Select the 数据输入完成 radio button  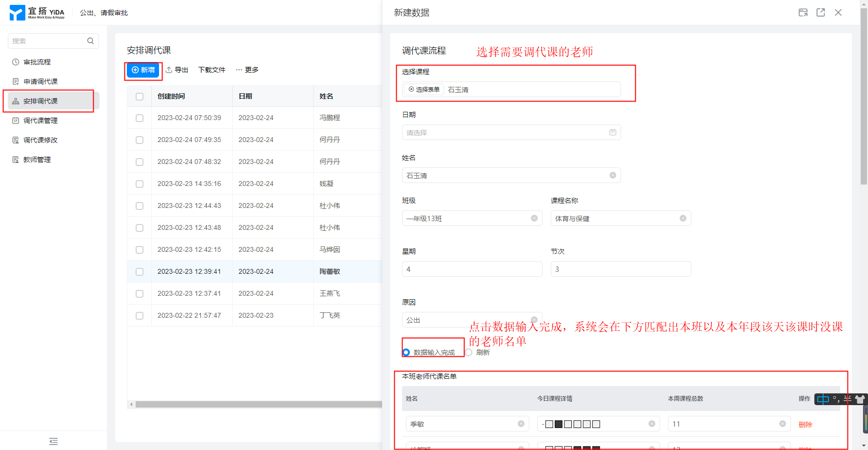[406, 352]
